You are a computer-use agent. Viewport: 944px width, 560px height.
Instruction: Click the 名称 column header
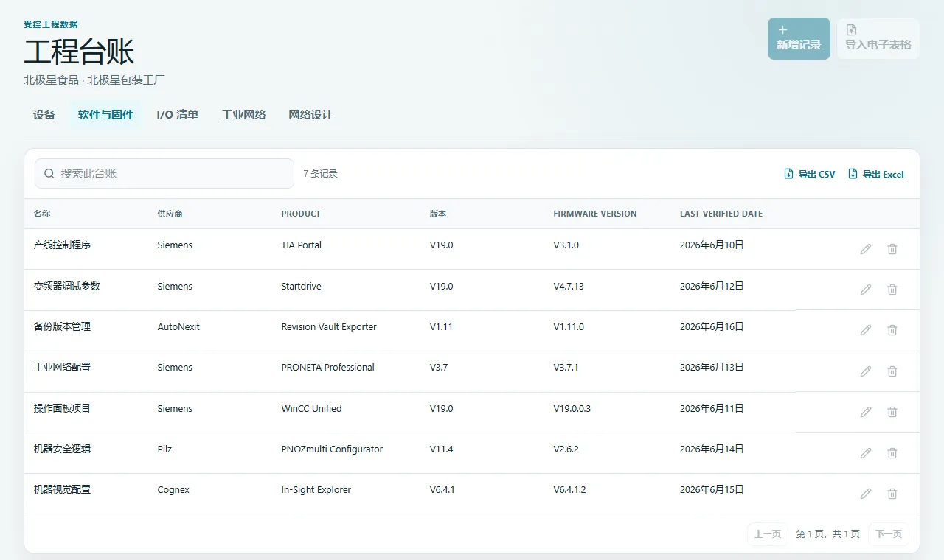coord(42,214)
